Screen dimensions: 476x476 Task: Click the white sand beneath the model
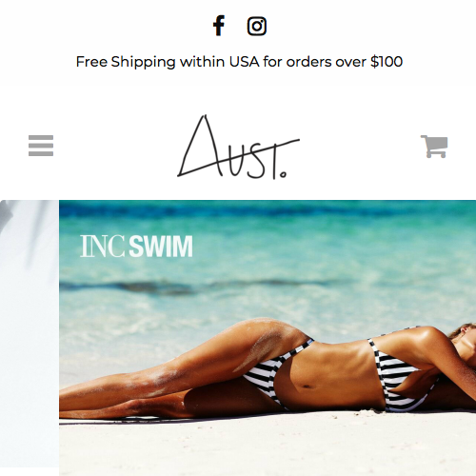[267, 447]
